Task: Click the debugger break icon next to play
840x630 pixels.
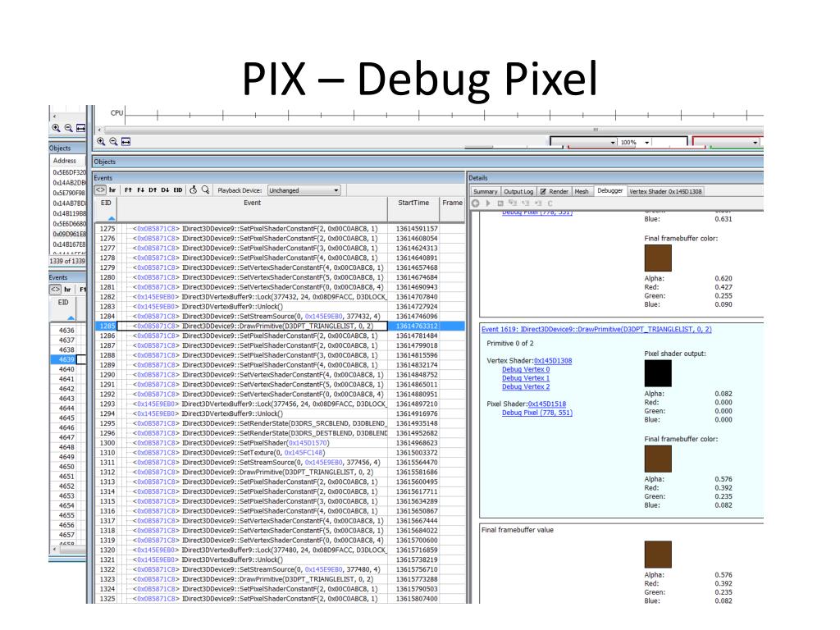Action: (x=500, y=203)
